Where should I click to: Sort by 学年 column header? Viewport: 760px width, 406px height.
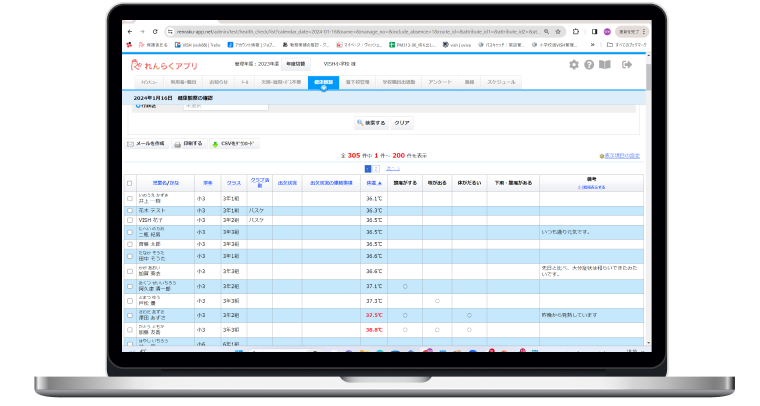[x=207, y=183]
